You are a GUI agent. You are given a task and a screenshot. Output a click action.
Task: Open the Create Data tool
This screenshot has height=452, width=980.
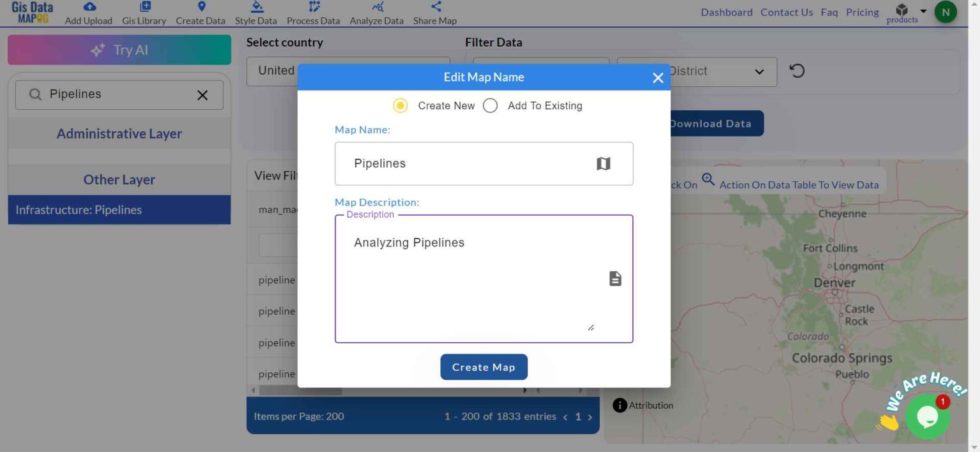[200, 13]
